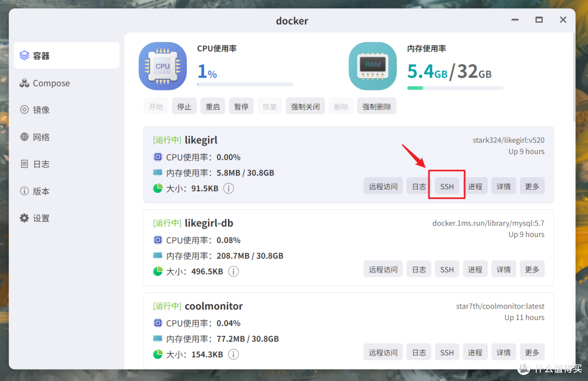Click the CPU chip icon in coolmonitor card
This screenshot has height=381, width=588.
coord(158,323)
